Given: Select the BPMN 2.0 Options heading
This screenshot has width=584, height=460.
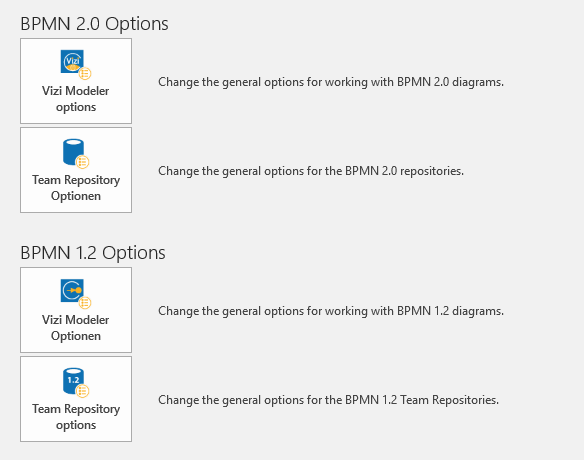Looking at the screenshot, I should tap(94, 24).
